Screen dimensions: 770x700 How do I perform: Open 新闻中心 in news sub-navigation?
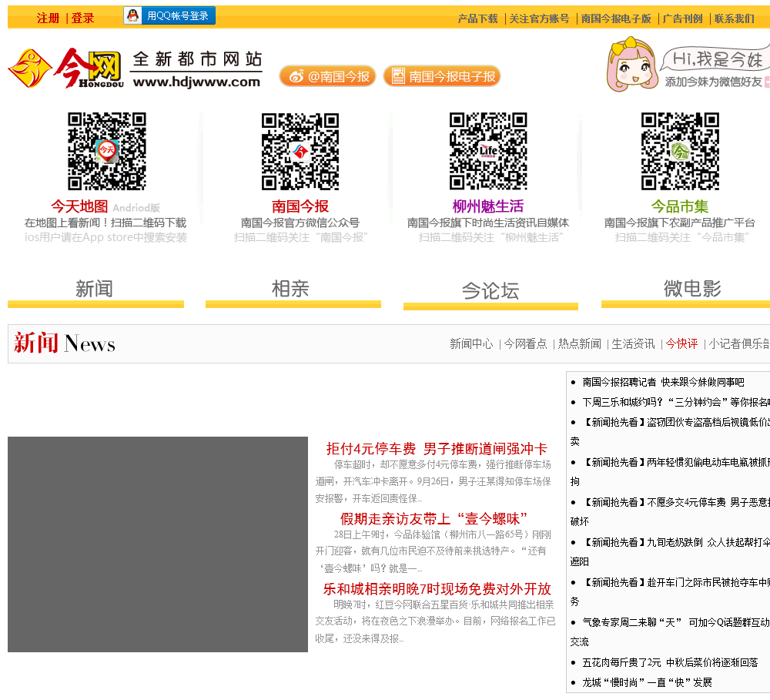pyautogui.click(x=471, y=344)
